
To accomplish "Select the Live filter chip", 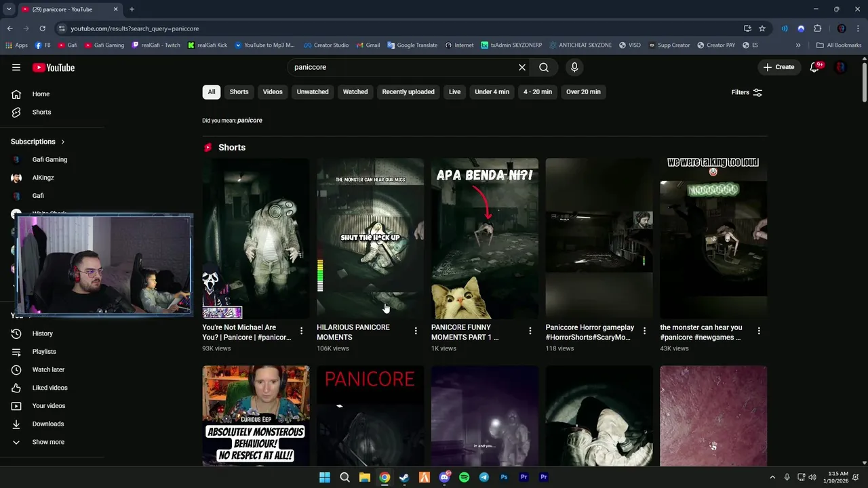I will (454, 92).
